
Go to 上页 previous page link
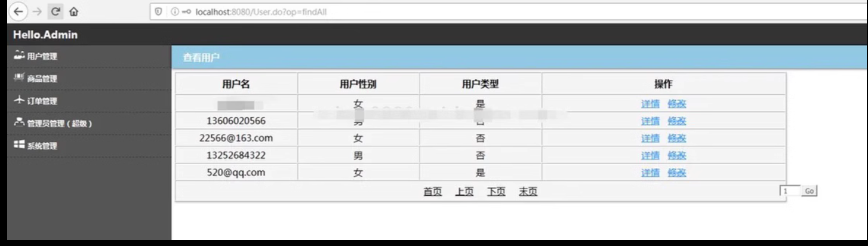tap(464, 192)
